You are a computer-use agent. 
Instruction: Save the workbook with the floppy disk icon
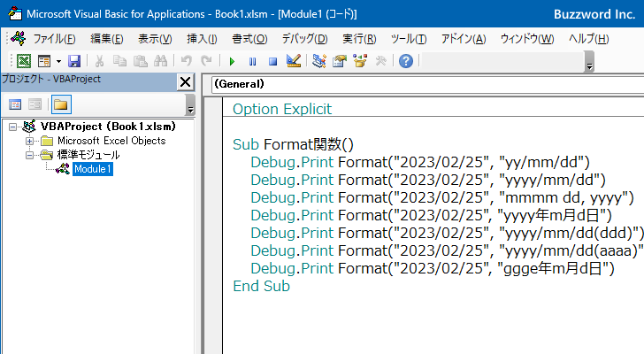click(74, 61)
